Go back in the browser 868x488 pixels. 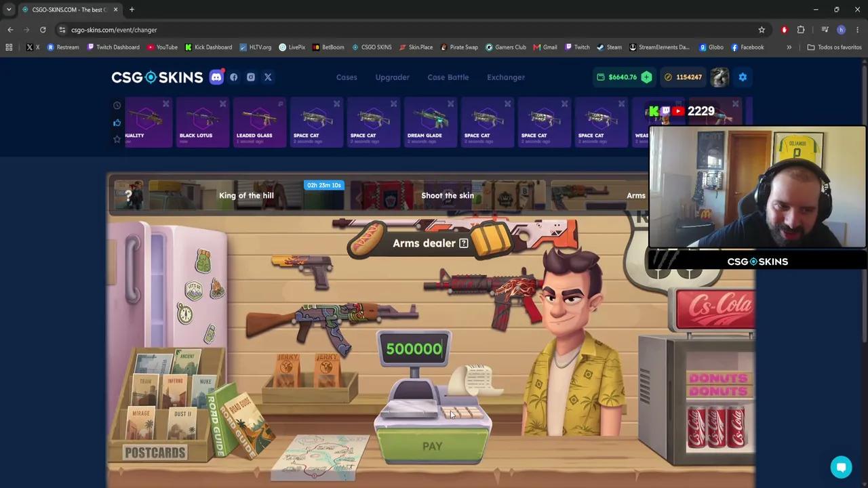[10, 30]
